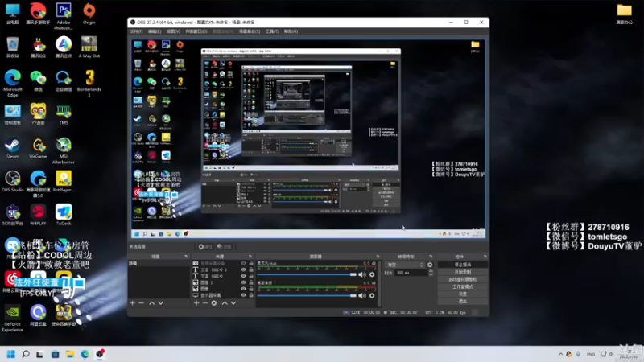644x362 pixels.
Task: Open second mixer channel gear settings
Action: click(372, 295)
